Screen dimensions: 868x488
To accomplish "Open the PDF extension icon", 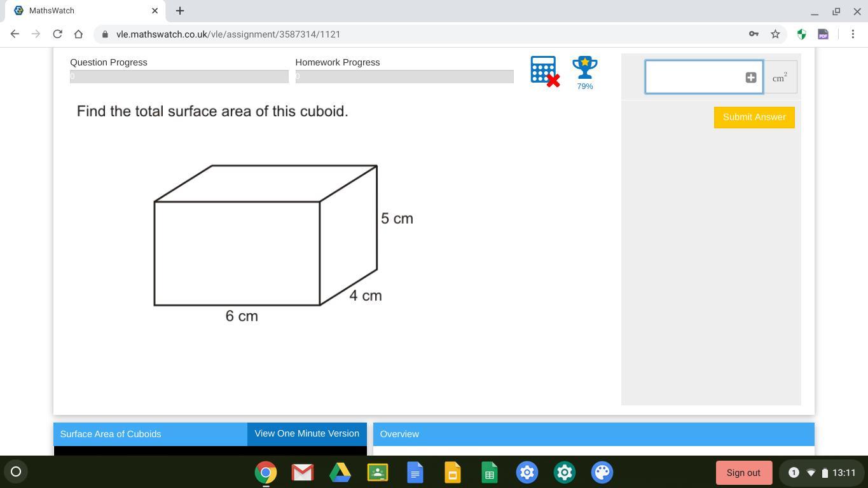I will point(823,34).
